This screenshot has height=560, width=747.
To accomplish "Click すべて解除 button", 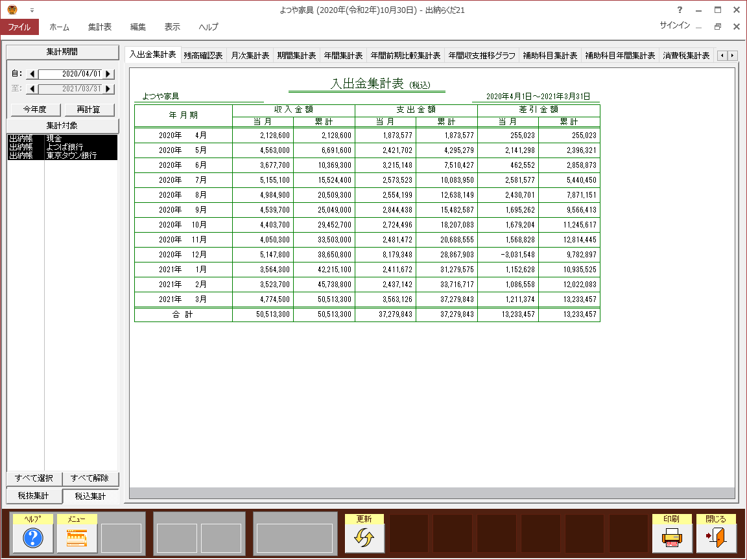I will coord(90,478).
